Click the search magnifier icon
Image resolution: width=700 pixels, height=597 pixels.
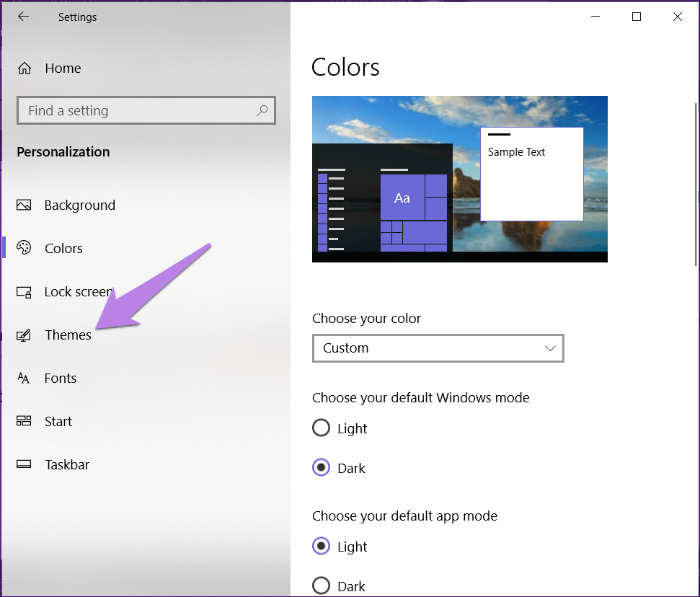[262, 111]
